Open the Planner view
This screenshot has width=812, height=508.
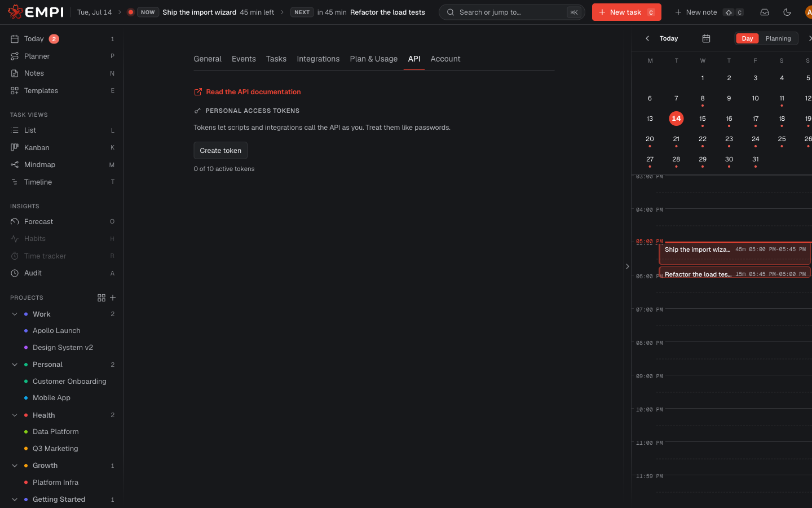tap(62, 56)
